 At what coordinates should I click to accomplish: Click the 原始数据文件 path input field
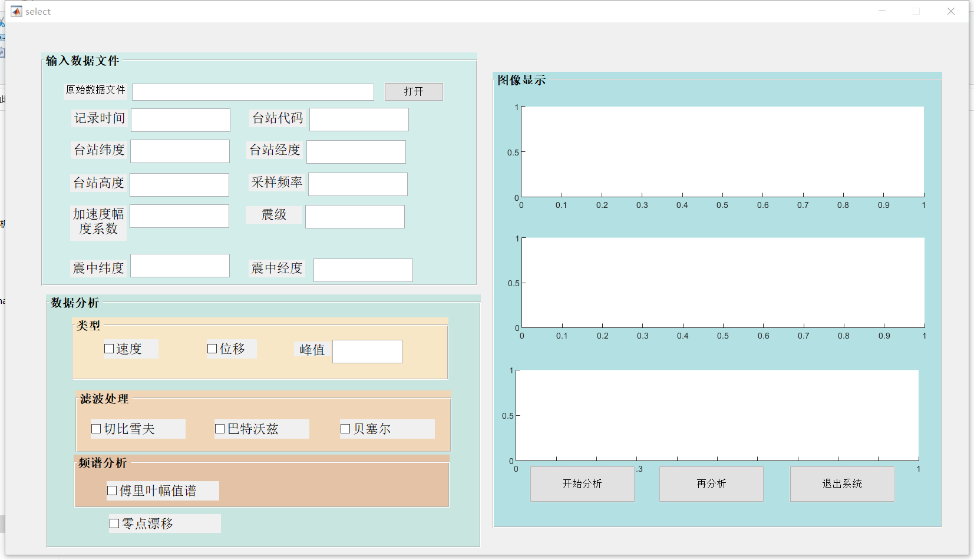[x=253, y=92]
